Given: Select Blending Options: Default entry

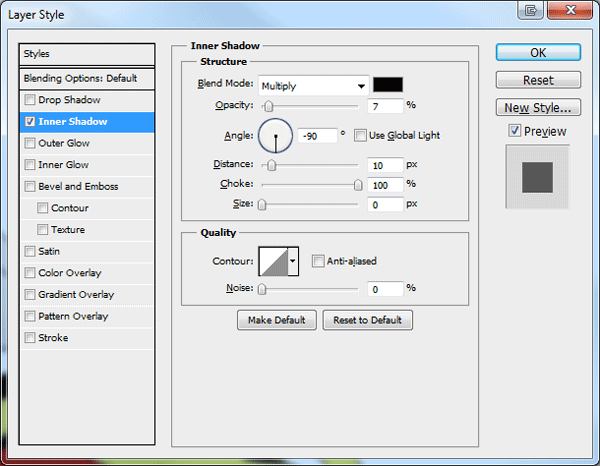Looking at the screenshot, I should [87, 78].
